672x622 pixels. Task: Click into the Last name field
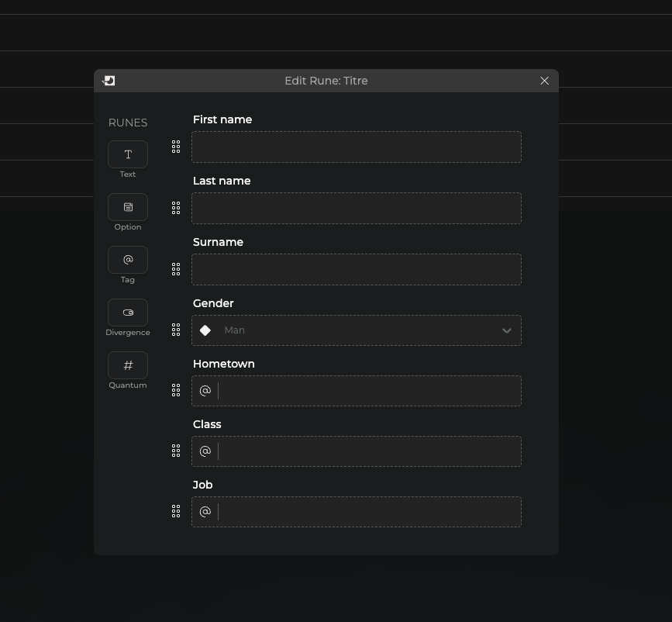pos(357,209)
